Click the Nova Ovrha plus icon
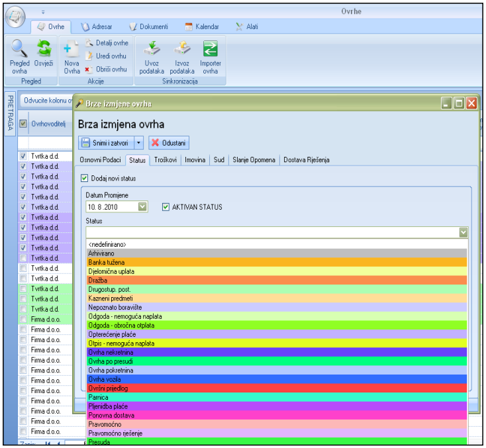 [x=71, y=49]
